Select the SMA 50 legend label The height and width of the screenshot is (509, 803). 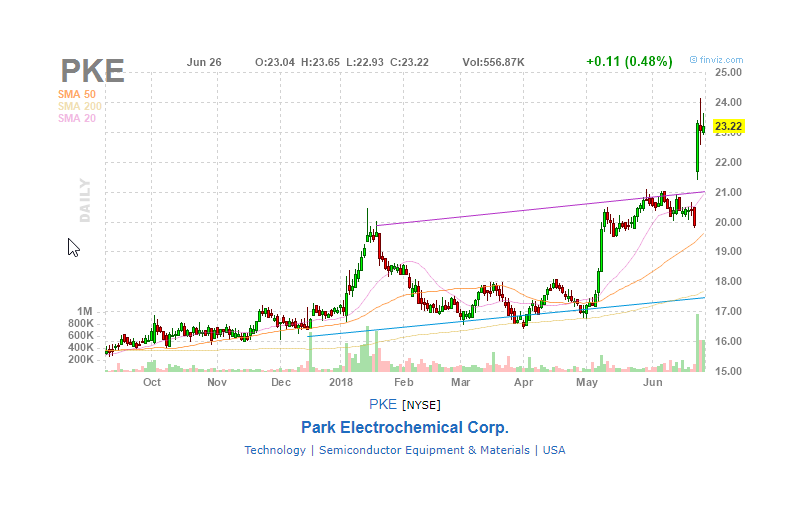coord(77,94)
